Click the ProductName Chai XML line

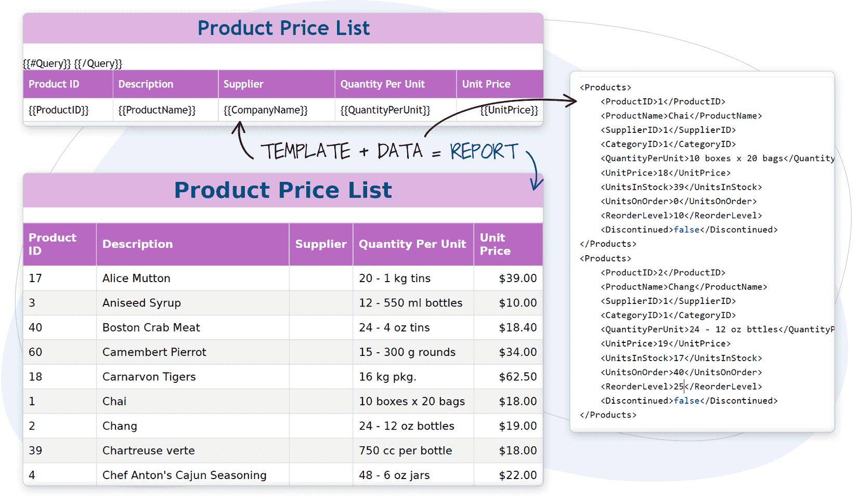(681, 116)
